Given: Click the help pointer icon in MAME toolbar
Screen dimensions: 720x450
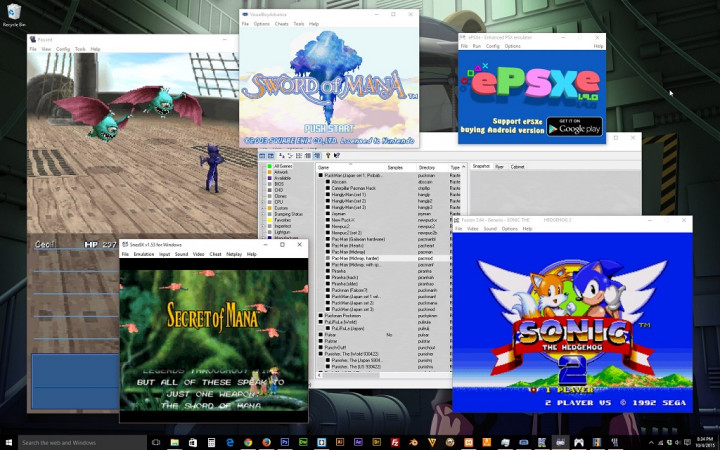Looking at the screenshot, I should coord(337,156).
